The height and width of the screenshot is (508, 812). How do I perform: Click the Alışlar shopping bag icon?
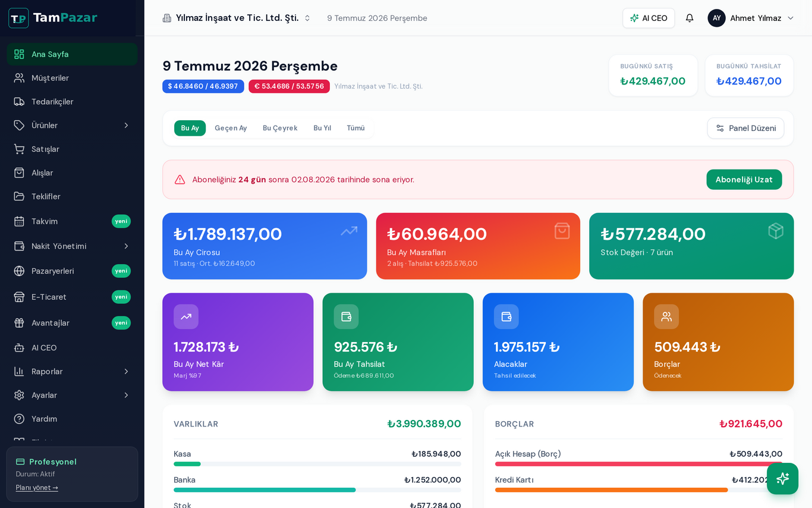tap(19, 173)
